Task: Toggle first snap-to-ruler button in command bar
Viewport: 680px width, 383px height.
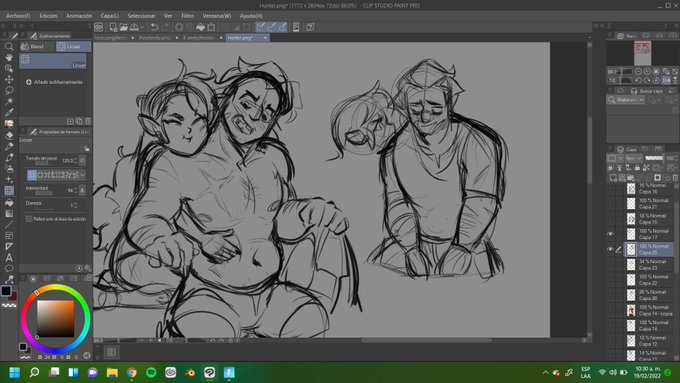Action: click(x=260, y=27)
